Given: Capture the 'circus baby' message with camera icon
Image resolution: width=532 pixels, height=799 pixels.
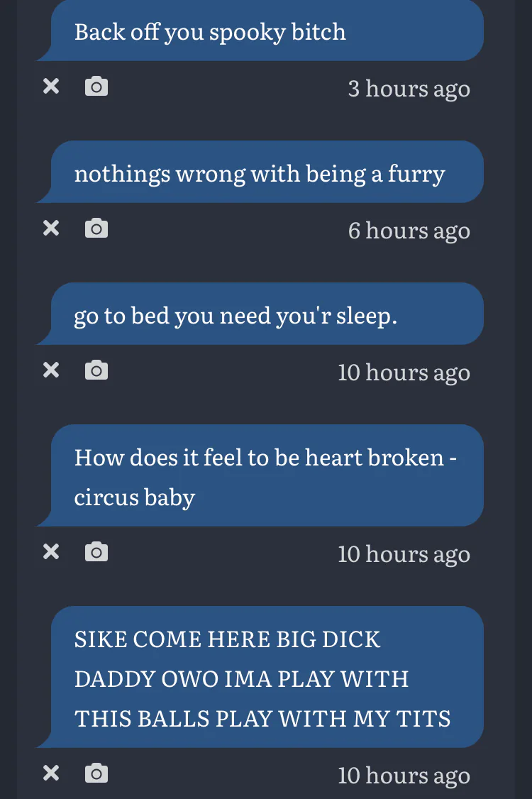Looking at the screenshot, I should pos(96,551).
